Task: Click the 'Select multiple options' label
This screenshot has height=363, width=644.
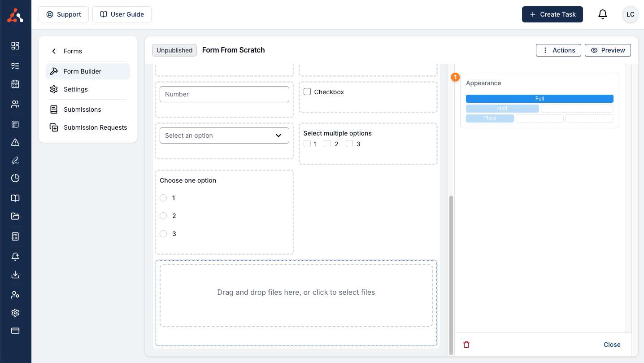Action: click(x=338, y=133)
